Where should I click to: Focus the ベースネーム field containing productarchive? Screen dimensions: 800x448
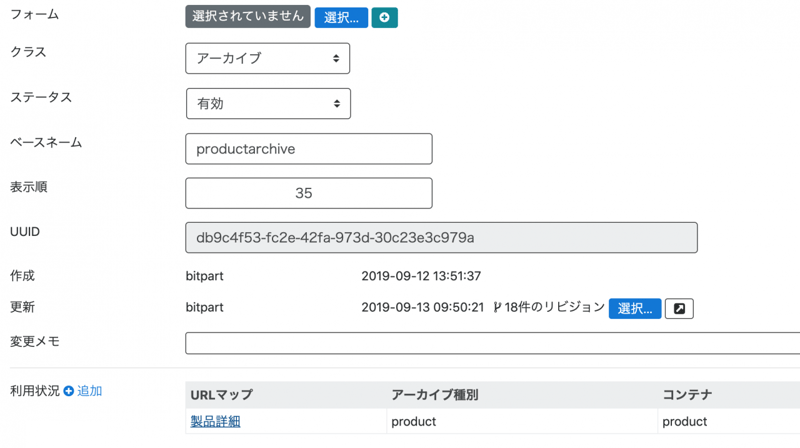coord(309,149)
